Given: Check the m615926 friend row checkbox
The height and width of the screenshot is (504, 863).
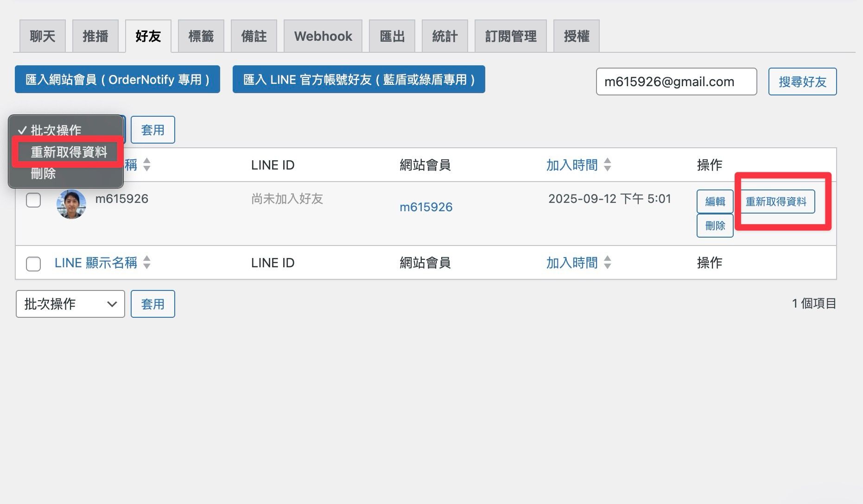Looking at the screenshot, I should (x=33, y=200).
